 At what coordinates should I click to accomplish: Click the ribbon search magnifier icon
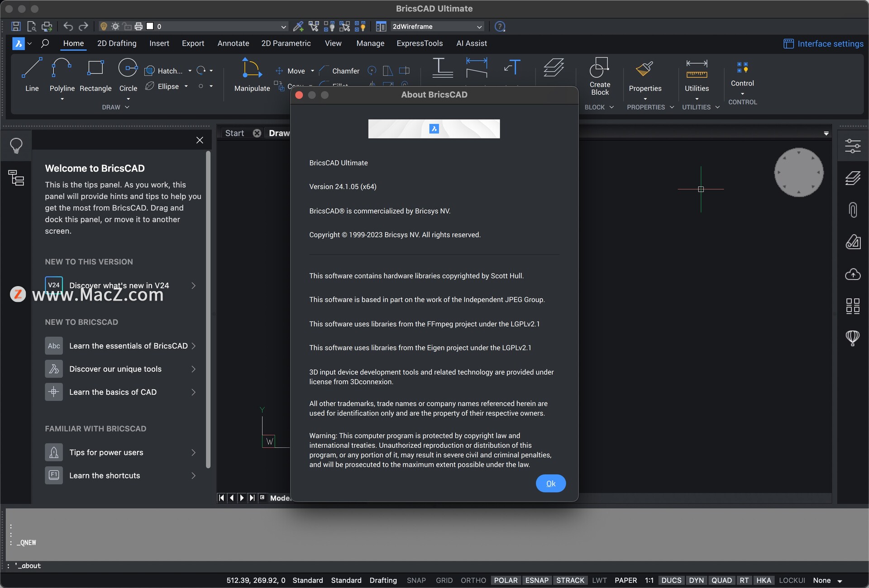45,43
